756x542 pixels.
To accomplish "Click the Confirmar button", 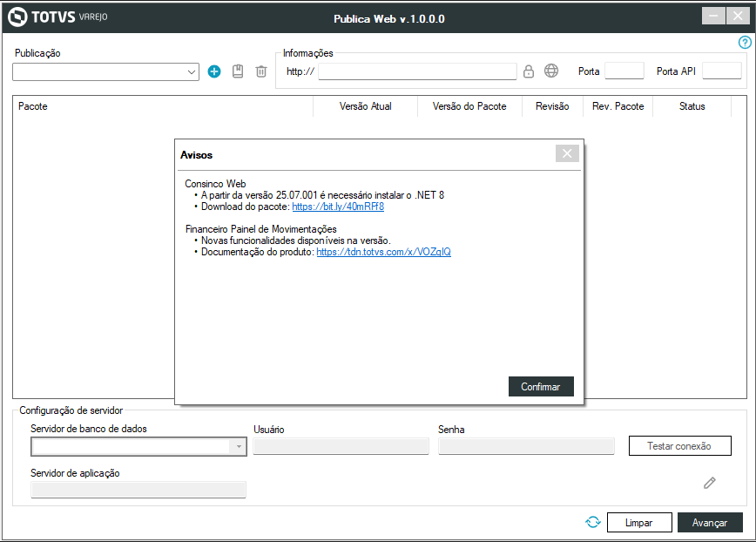I will [541, 387].
